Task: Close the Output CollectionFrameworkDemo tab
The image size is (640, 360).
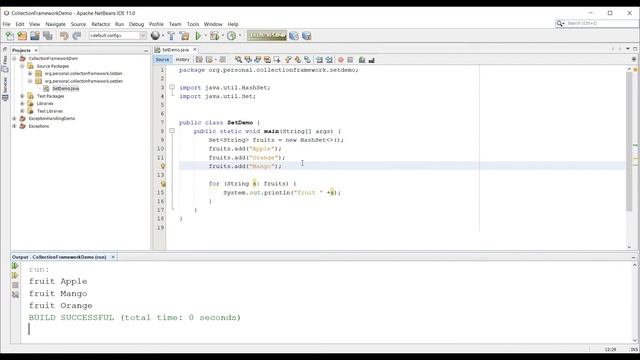Action: point(113,257)
